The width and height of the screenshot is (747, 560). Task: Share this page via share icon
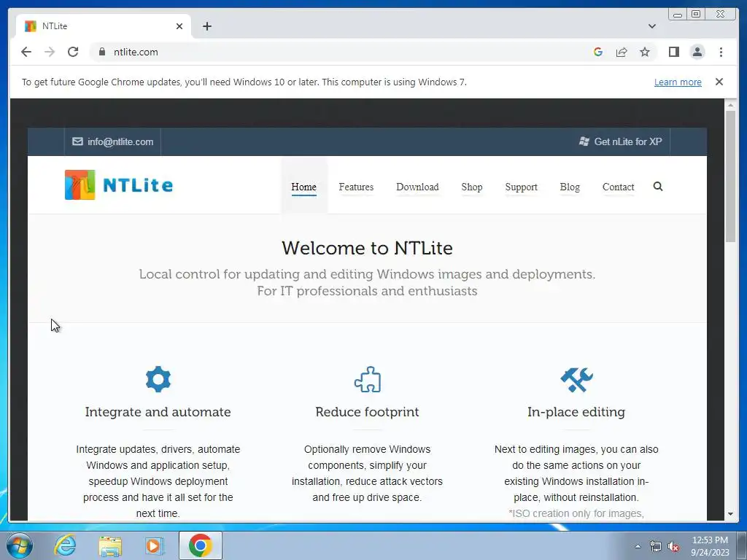click(622, 52)
